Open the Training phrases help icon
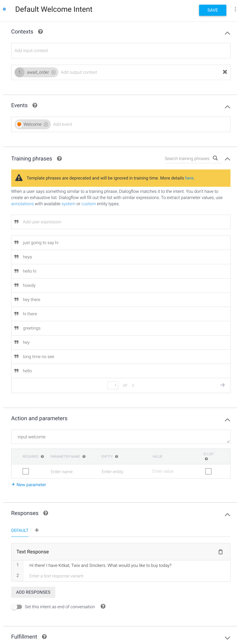Viewport: 237px width, 644px height. pos(59,158)
